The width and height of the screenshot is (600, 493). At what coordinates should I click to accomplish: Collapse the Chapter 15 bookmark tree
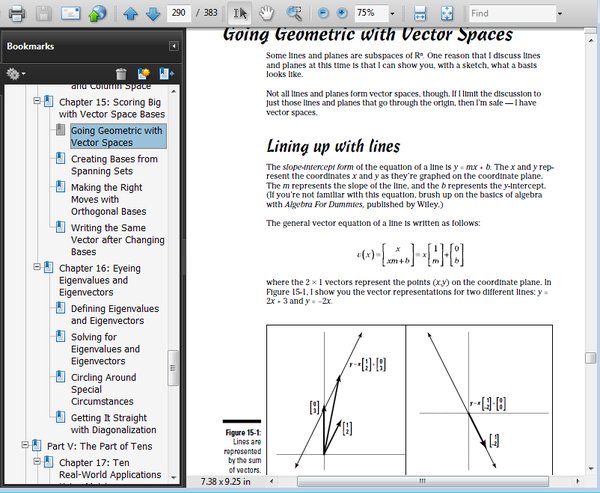[37, 101]
